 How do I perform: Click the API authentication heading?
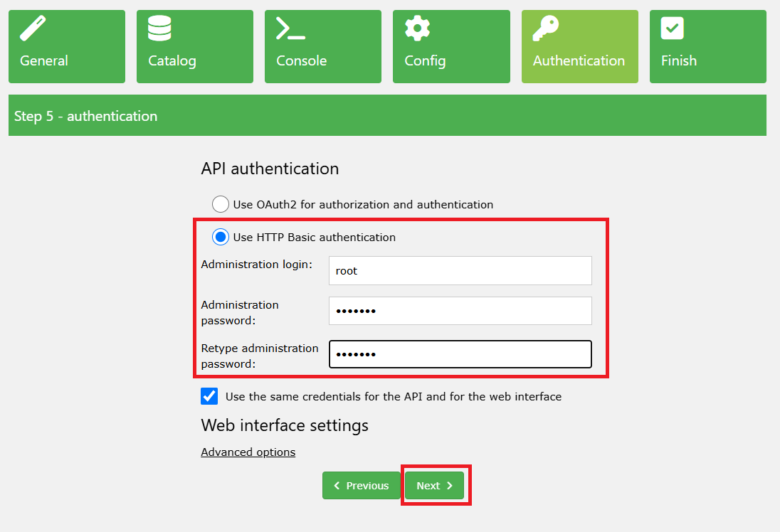(270, 169)
